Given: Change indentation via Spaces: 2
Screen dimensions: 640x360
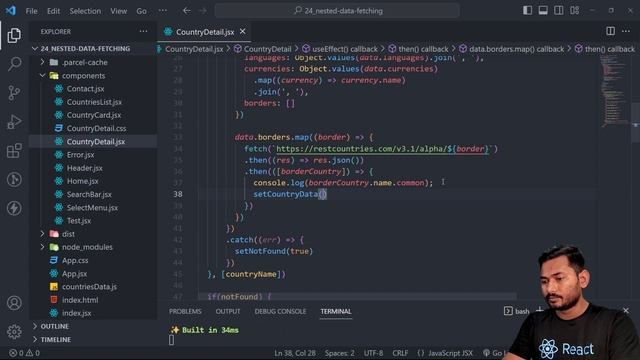Looking at the screenshot, I should click(340, 353).
